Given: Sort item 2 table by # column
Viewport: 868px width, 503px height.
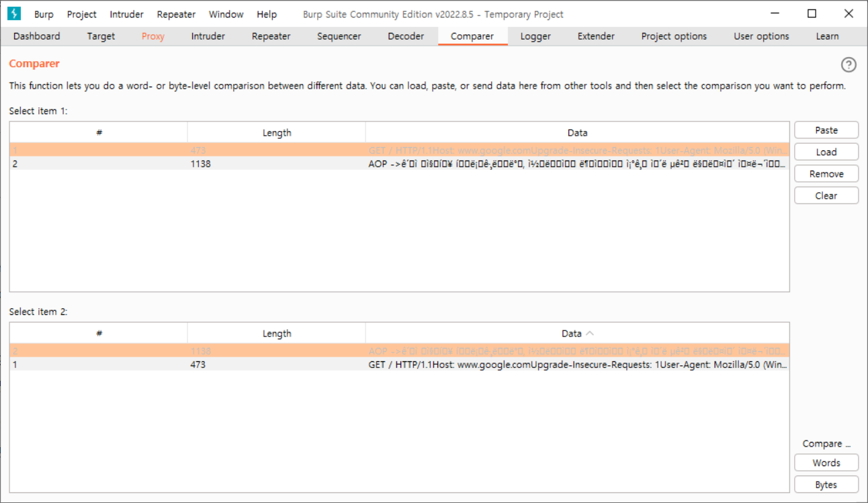Looking at the screenshot, I should [x=99, y=333].
